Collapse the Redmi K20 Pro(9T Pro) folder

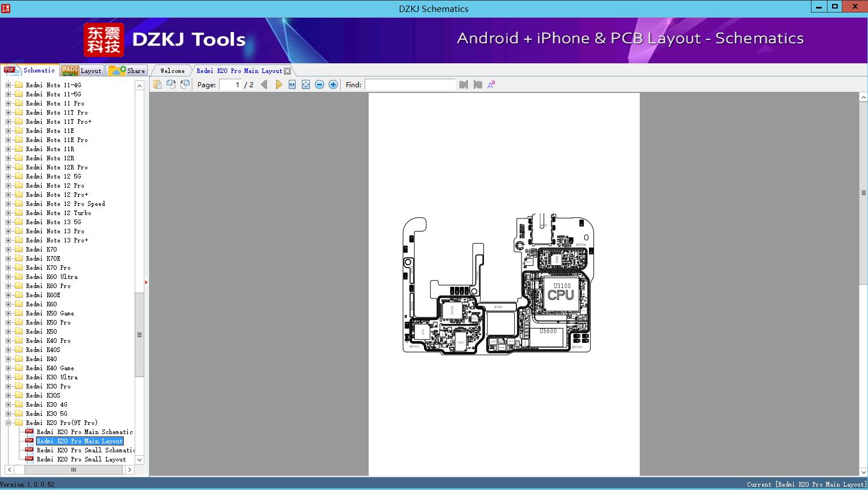[x=9, y=423]
